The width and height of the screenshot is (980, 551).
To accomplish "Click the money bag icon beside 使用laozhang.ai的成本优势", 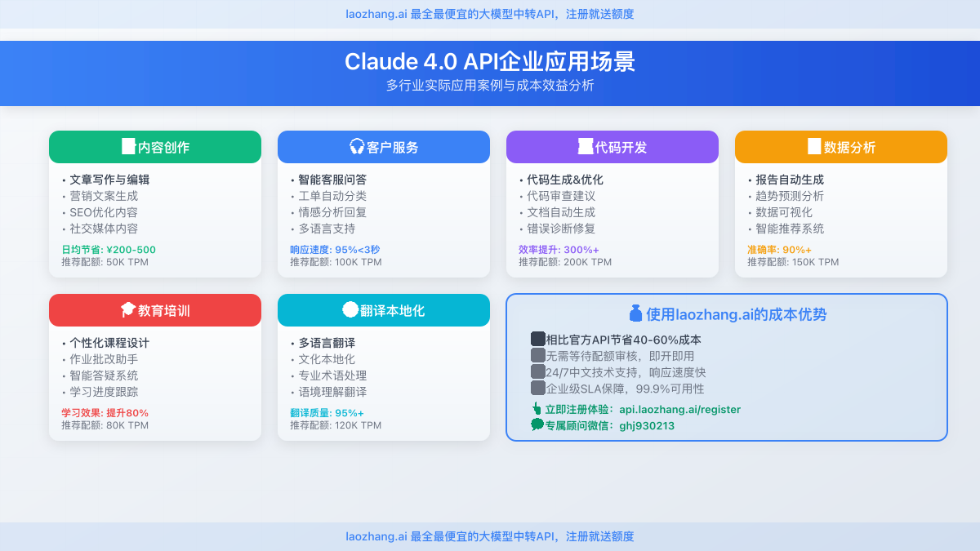I will [x=636, y=313].
